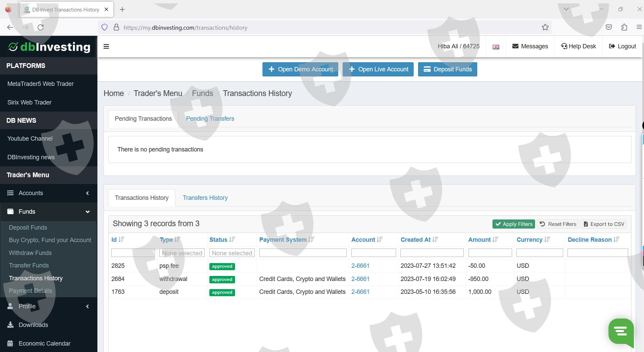Switch to the Pending Transfers tab

click(x=210, y=119)
